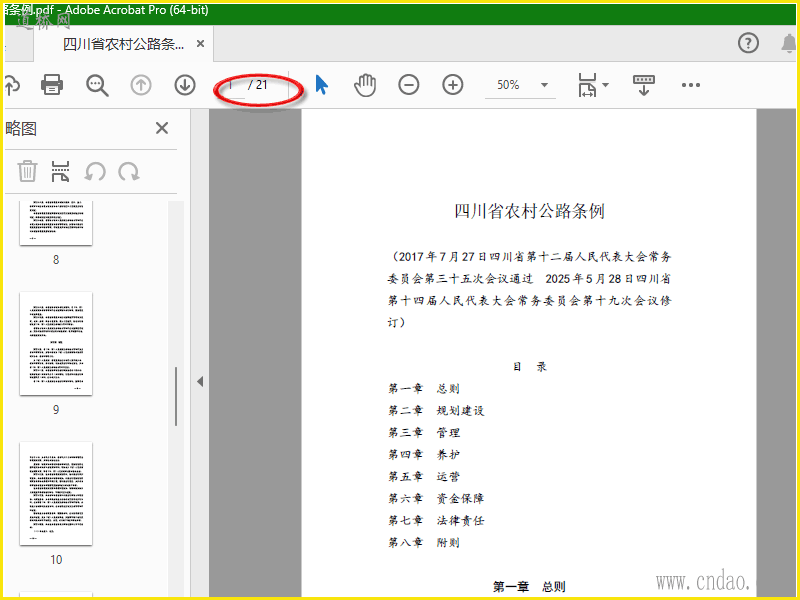Click the 第四章 养护 contents entry
The width and height of the screenshot is (800, 600).
[423, 455]
